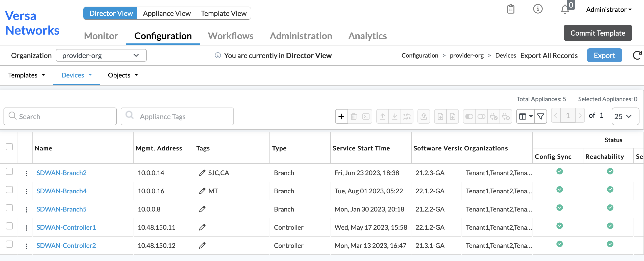Click the refresh icon beside Export
Image resolution: width=644 pixels, height=261 pixels.
pos(637,55)
